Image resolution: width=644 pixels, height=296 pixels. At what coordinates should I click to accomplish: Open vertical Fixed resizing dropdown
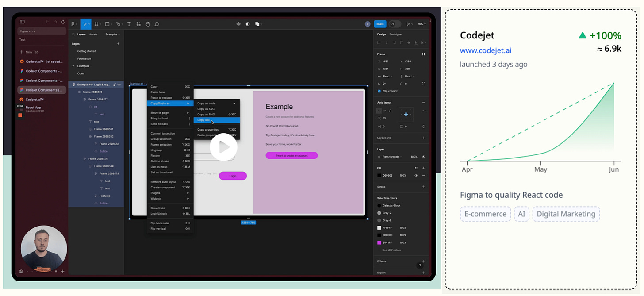coord(410,76)
